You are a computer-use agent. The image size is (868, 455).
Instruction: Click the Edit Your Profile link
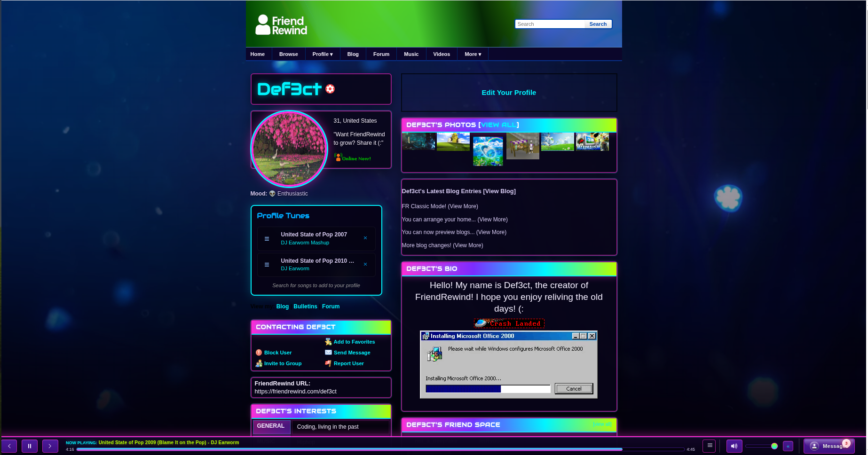509,93
